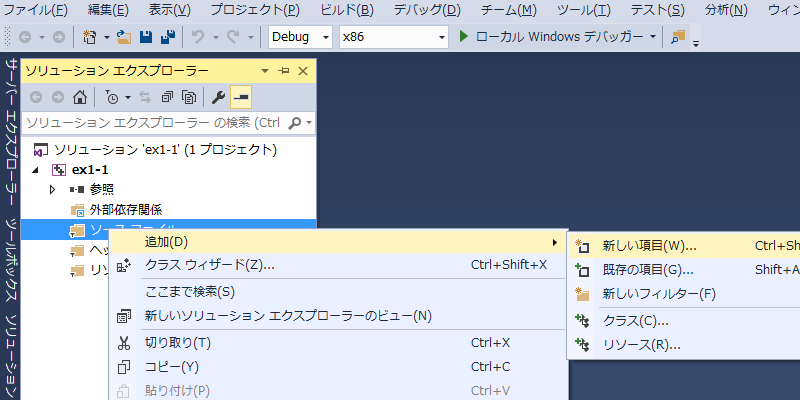Image resolution: width=800 pixels, height=400 pixels.
Task: Open the Solution Explorer search options dropdown
Action: [309, 123]
